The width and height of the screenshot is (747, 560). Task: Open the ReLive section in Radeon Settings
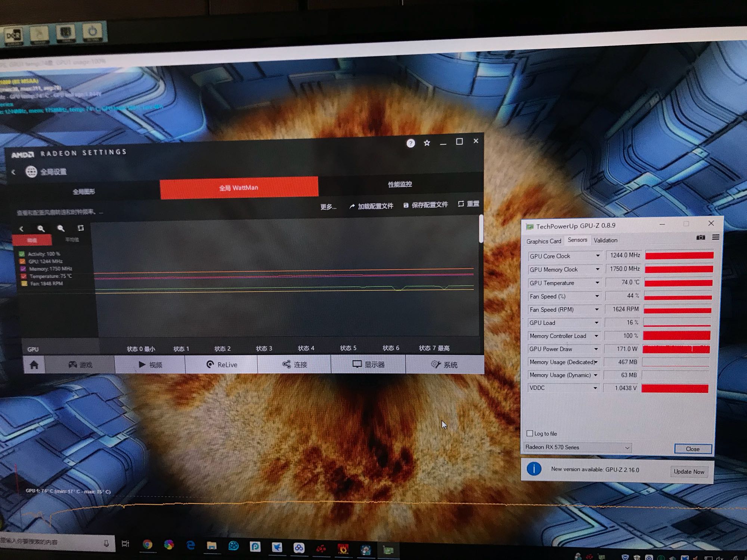221,365
